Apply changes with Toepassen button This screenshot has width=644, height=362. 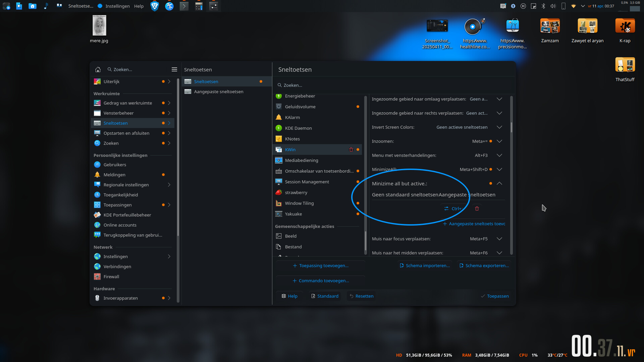pos(495,296)
